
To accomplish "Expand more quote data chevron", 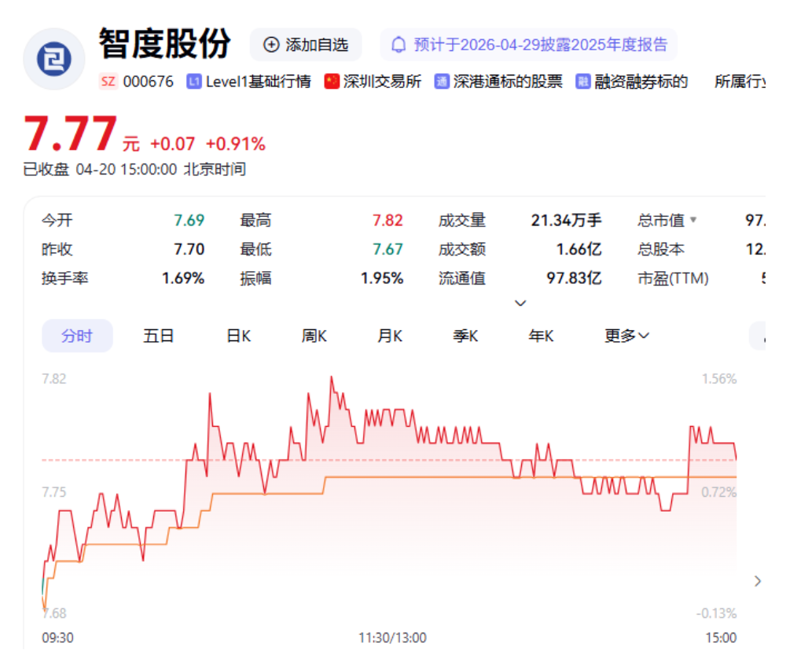I will click(520, 303).
